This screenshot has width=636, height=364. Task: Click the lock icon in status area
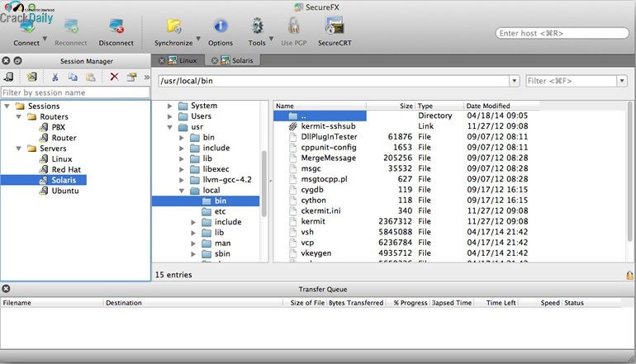[629, 276]
